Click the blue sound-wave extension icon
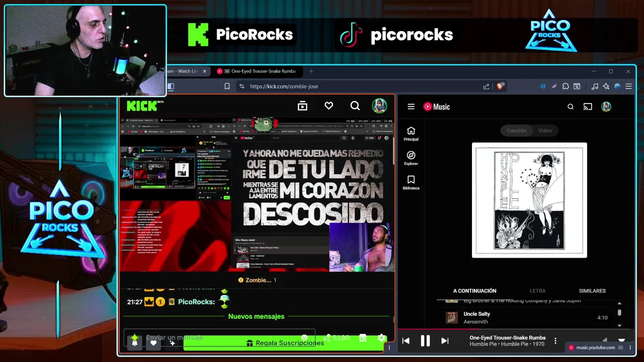The height and width of the screenshot is (362, 644). tap(542, 86)
